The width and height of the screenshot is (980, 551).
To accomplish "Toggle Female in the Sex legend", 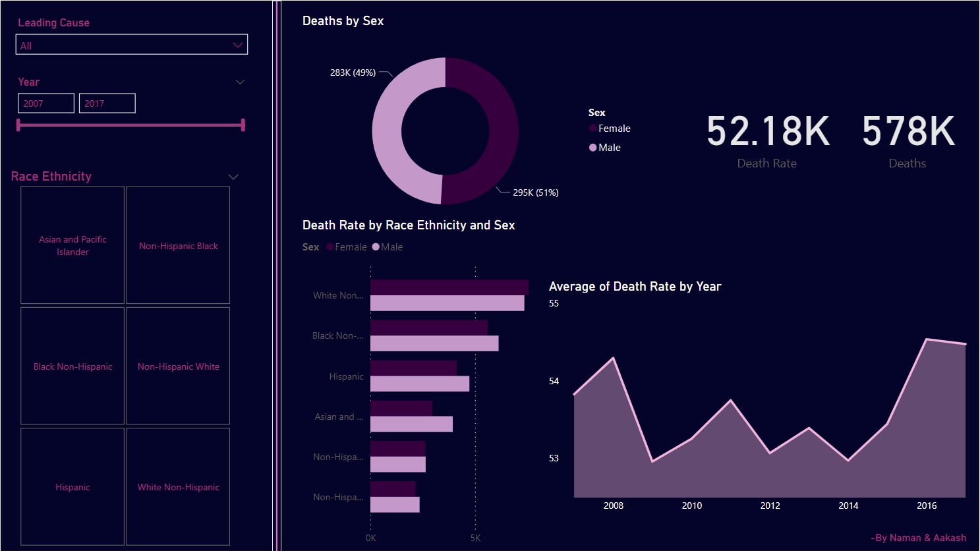I will [x=609, y=128].
